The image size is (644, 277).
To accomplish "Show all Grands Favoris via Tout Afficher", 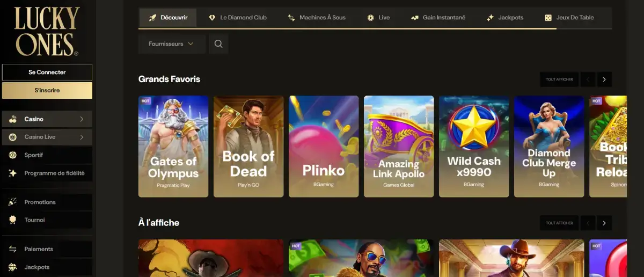I will point(559,79).
